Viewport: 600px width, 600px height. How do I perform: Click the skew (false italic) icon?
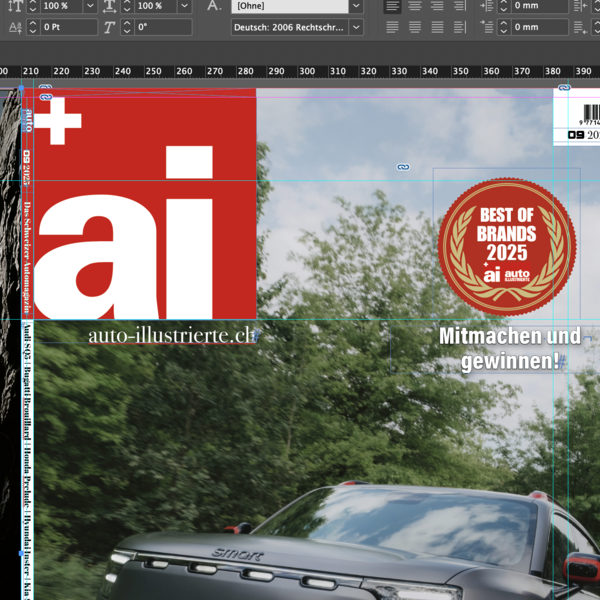point(109,27)
